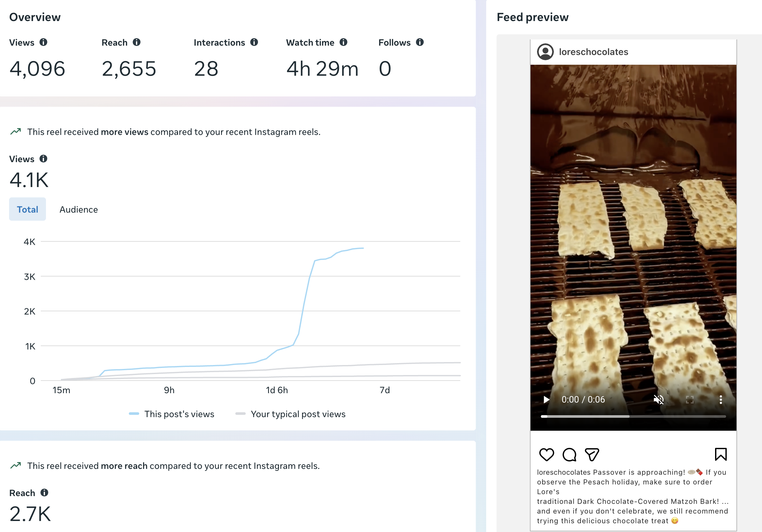Click the loreschocolates profile avatar
The height and width of the screenshot is (532, 762).
[545, 52]
